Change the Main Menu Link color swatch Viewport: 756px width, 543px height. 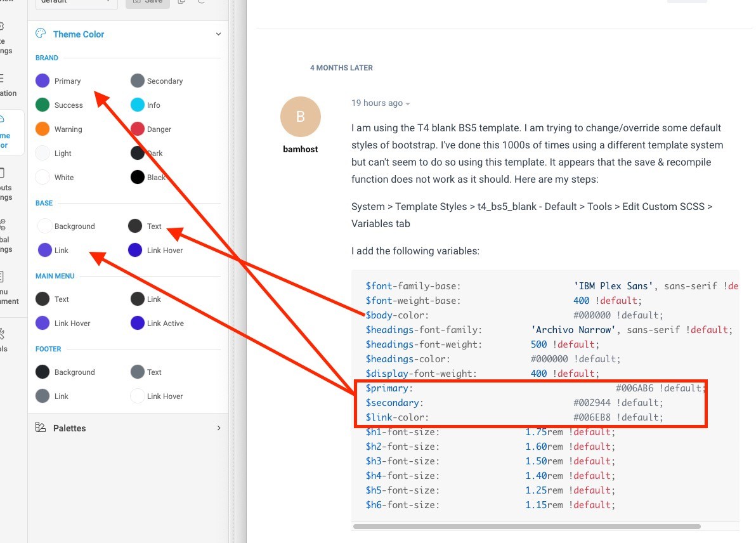[x=138, y=299]
